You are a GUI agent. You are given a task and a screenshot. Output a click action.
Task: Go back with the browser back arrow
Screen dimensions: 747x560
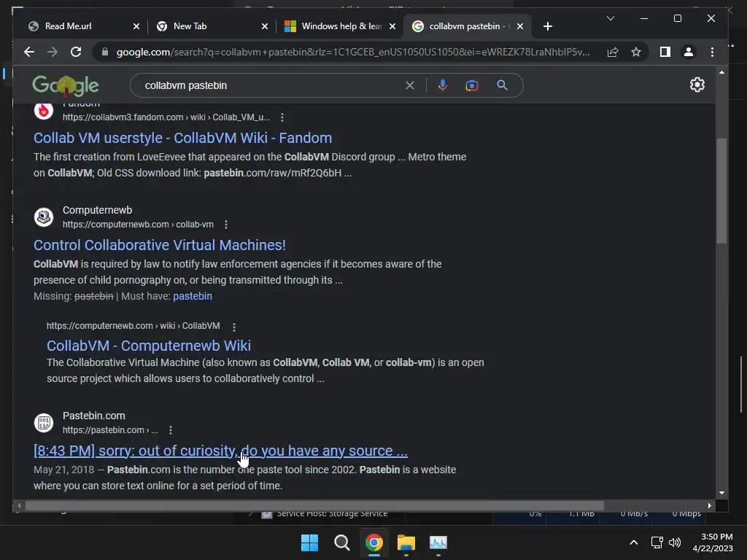click(29, 52)
